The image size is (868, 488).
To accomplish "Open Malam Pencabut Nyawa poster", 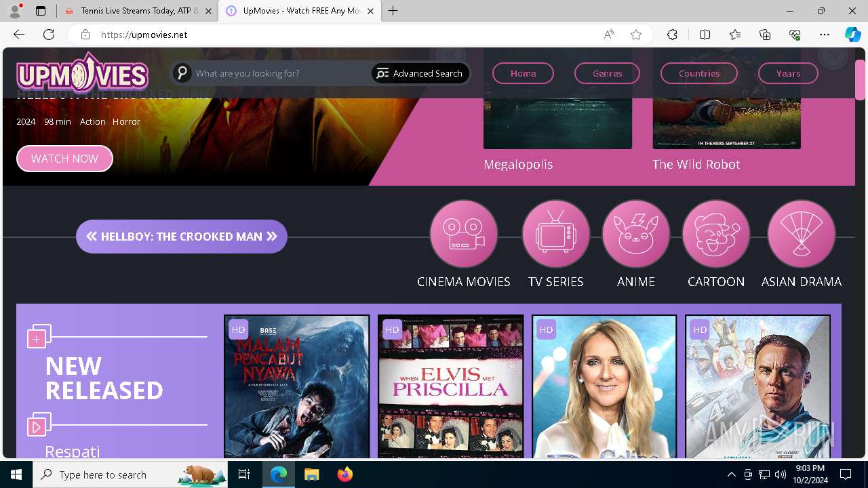I will [x=296, y=386].
